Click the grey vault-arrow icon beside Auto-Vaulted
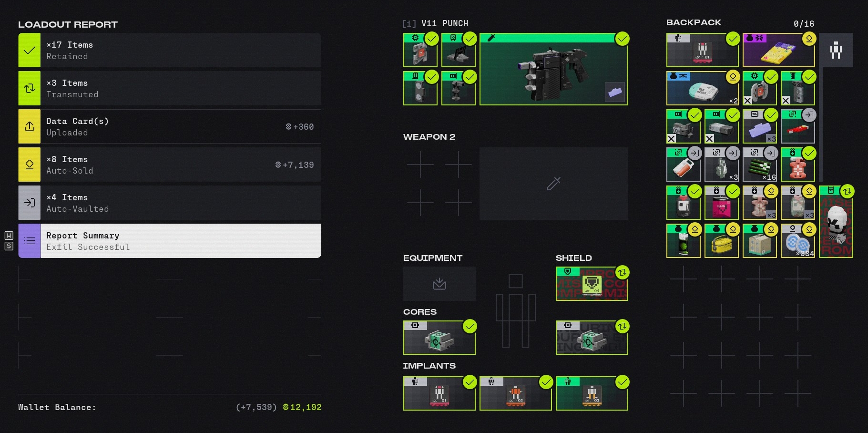Screen dimensions: 868x433 (x=30, y=203)
